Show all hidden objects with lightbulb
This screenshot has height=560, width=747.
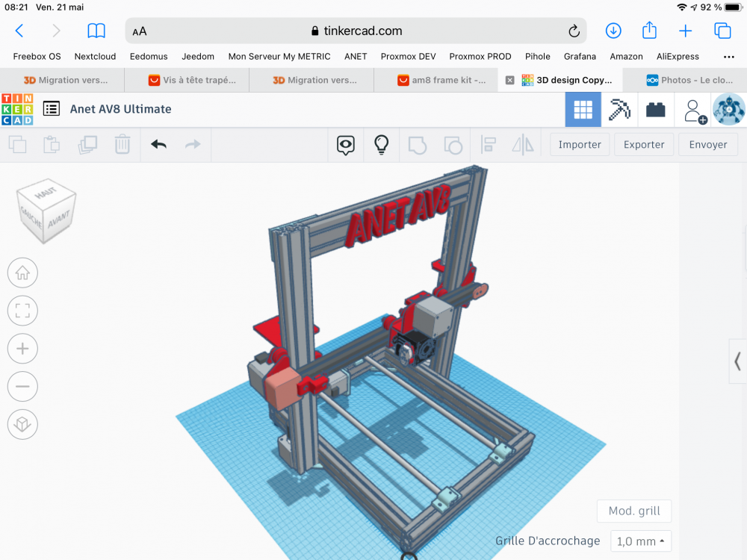coord(381,145)
